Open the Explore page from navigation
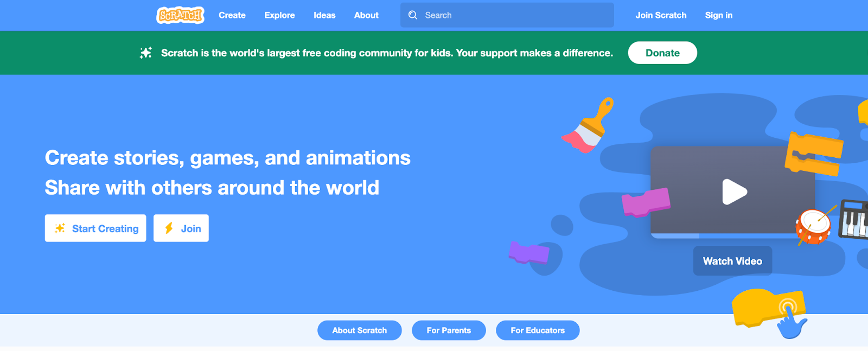Image resolution: width=868 pixels, height=351 pixels. click(x=279, y=15)
